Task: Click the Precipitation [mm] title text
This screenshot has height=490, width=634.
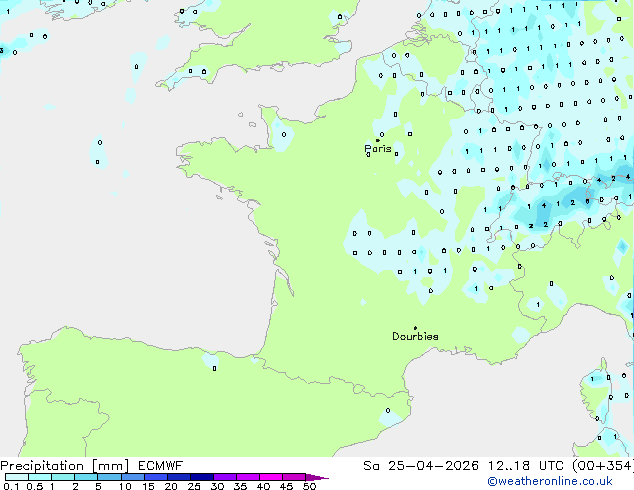Action: click(65, 466)
